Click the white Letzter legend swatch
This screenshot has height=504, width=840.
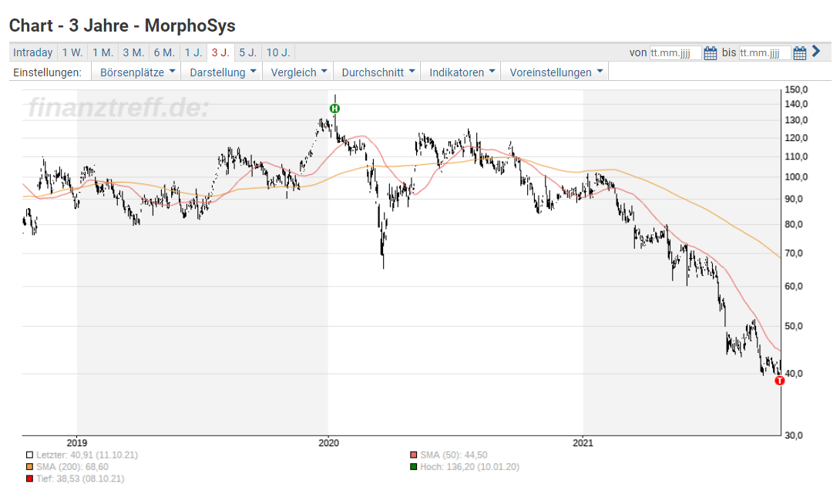pos(29,455)
